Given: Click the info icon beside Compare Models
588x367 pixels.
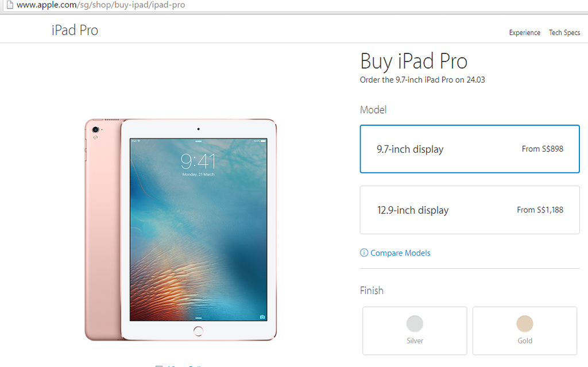Looking at the screenshot, I should (363, 253).
